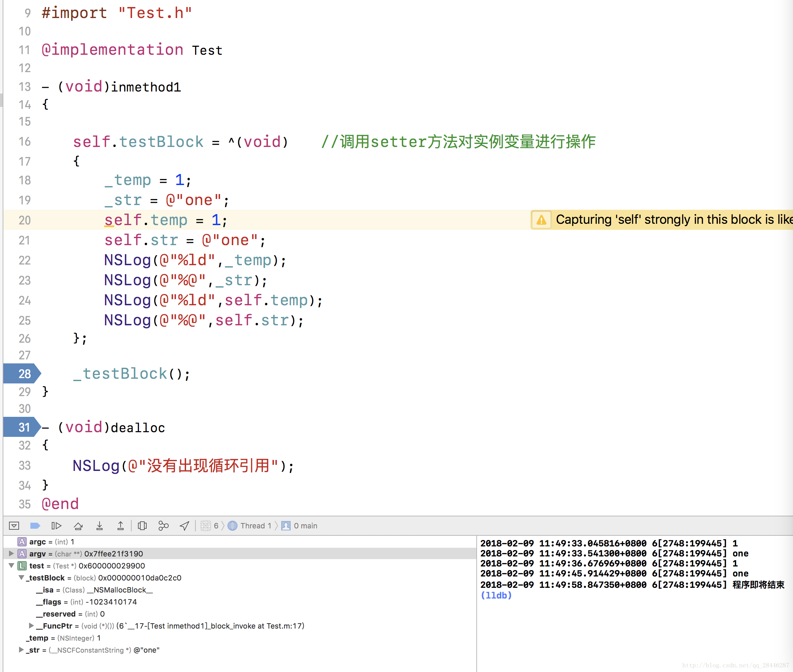Expand the __FuncPtr variable
The width and height of the screenshot is (793, 672).
coord(31,626)
